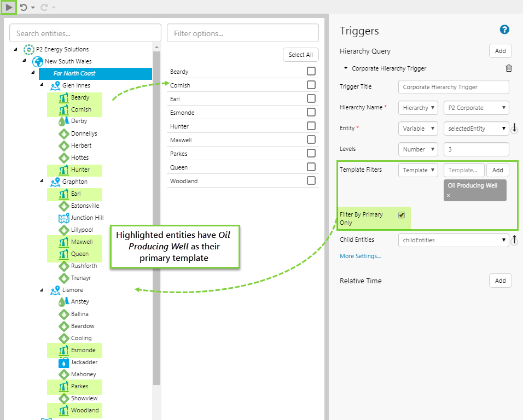Check the Beardy checkbox

[x=311, y=71]
